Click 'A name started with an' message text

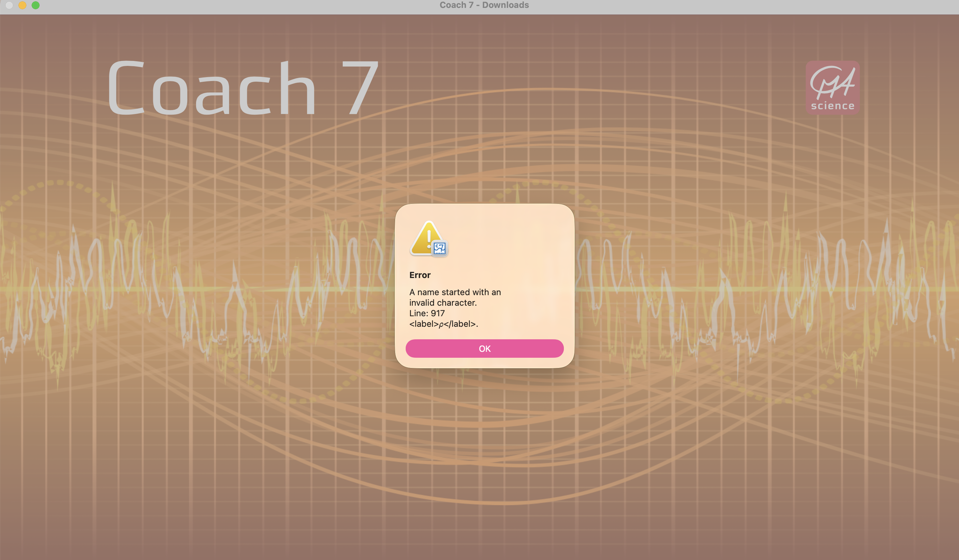(455, 292)
